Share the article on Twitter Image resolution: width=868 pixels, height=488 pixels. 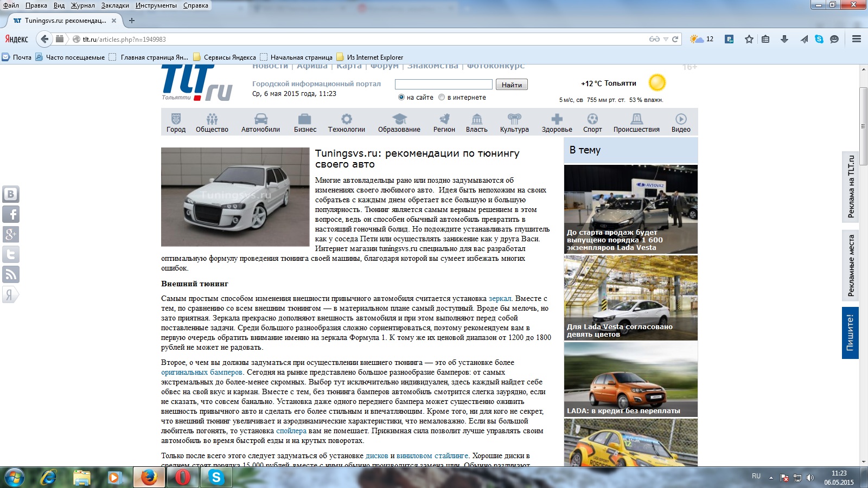(11, 254)
